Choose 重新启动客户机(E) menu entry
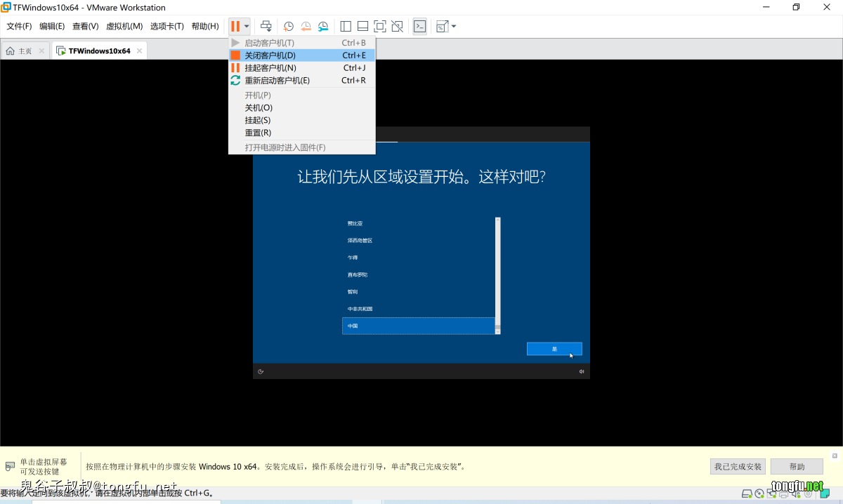Screen dimensions: 843x504 pyautogui.click(x=277, y=81)
